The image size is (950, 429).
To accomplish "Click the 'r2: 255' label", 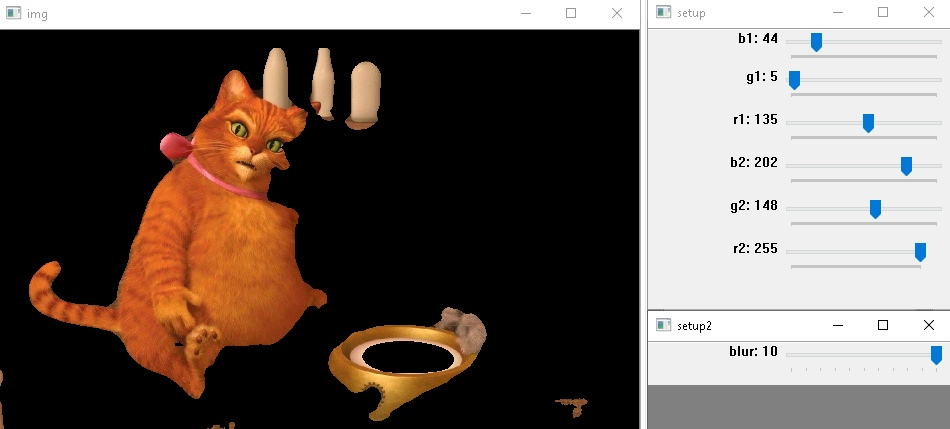I will tap(755, 248).
